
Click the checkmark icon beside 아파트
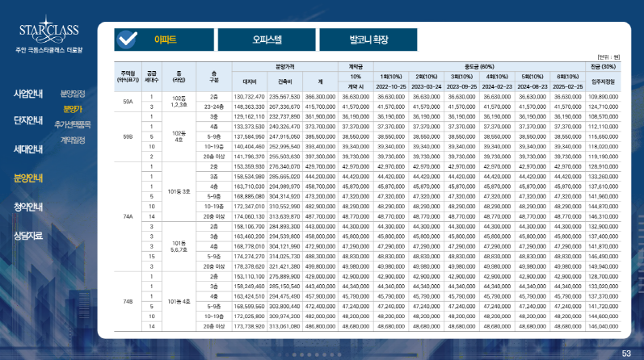(126, 38)
